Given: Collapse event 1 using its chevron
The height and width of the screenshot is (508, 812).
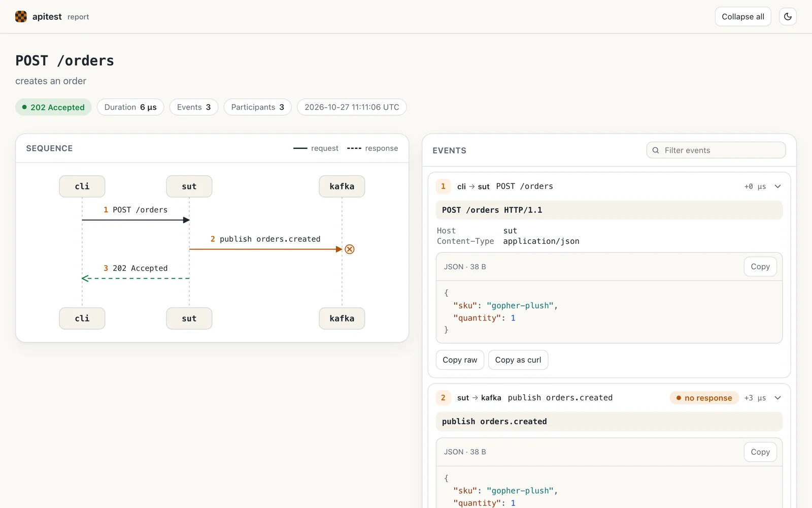Looking at the screenshot, I should pyautogui.click(x=777, y=186).
